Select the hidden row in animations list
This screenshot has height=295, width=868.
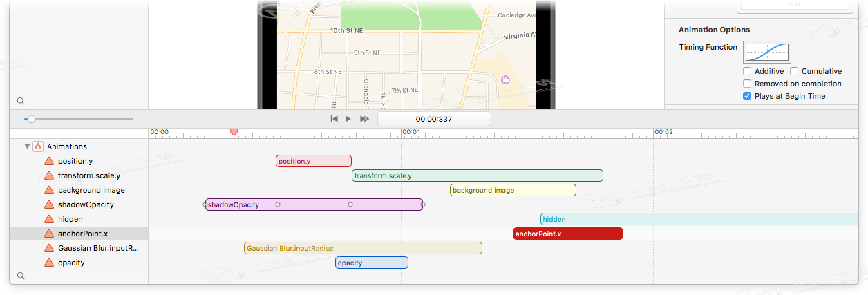point(70,219)
